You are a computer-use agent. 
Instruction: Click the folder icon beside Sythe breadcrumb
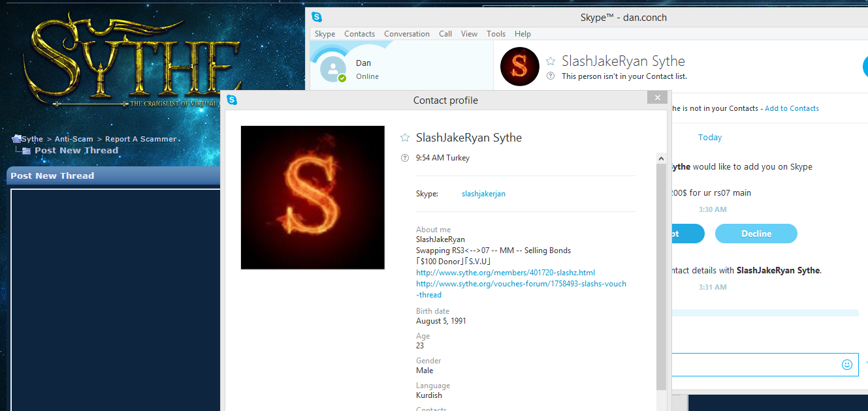tap(16, 138)
